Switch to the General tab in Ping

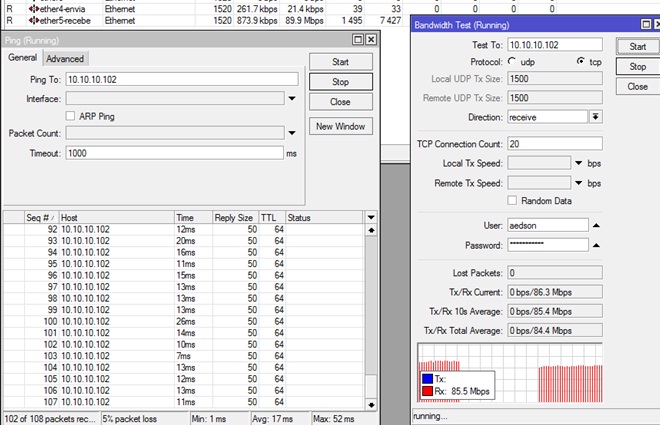coord(22,58)
